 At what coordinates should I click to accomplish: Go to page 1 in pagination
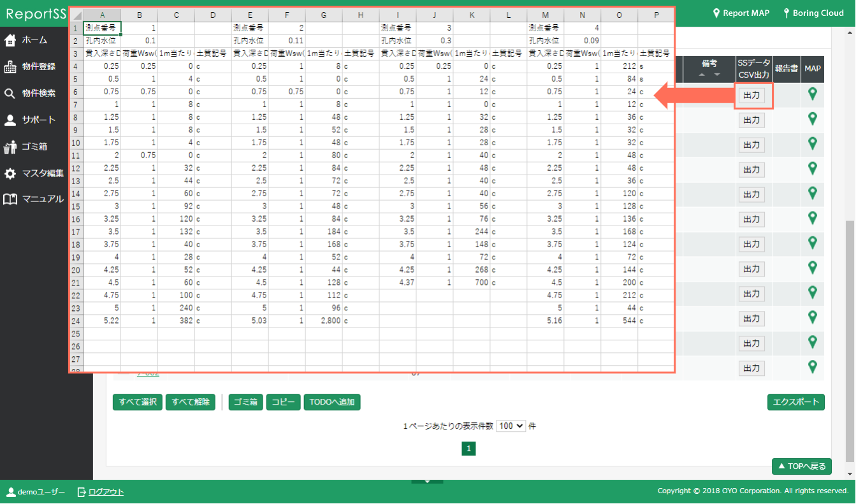point(468,449)
